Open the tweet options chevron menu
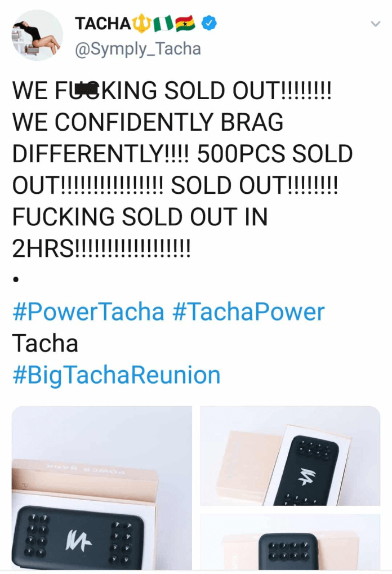This screenshot has width=392, height=574. tap(375, 24)
